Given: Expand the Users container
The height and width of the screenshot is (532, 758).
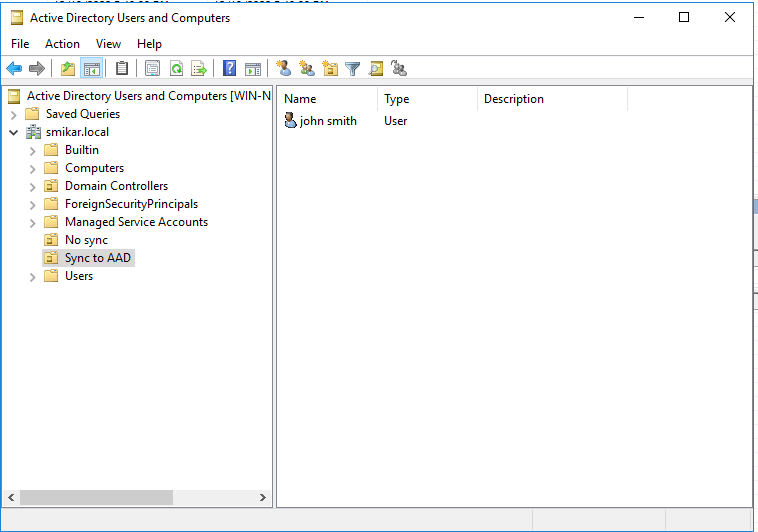Looking at the screenshot, I should [x=32, y=277].
